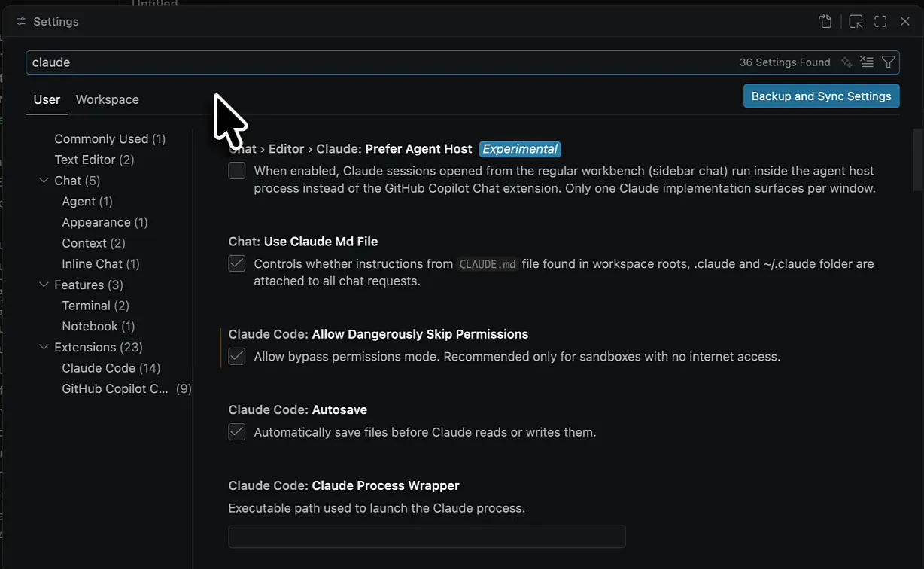Toggle AI sparkle search in settings bar

846,62
